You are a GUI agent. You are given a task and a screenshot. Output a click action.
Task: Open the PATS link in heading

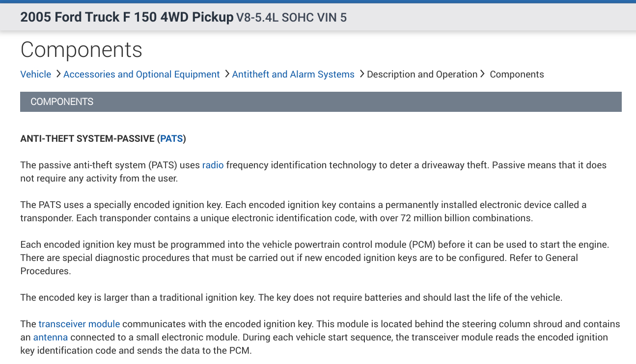(171, 139)
